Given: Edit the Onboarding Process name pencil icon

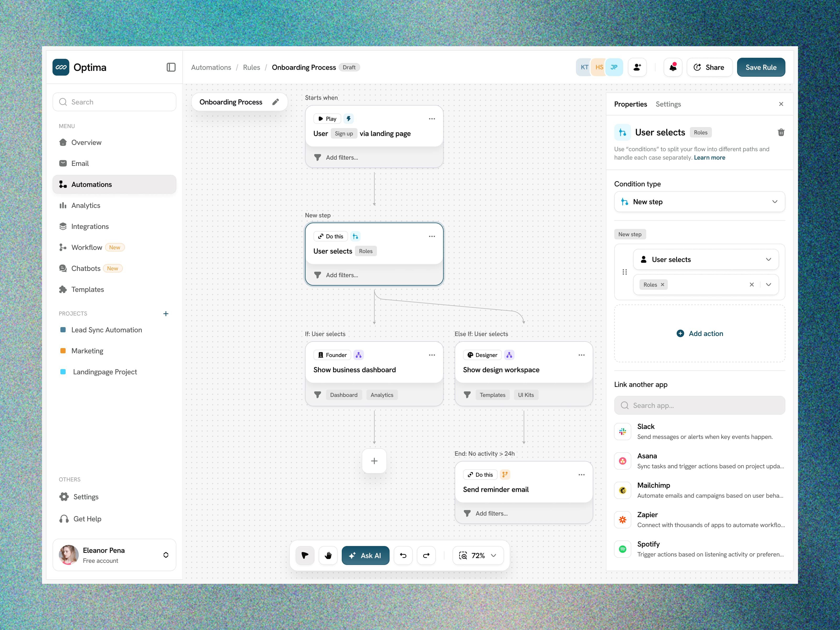Looking at the screenshot, I should pyautogui.click(x=276, y=102).
